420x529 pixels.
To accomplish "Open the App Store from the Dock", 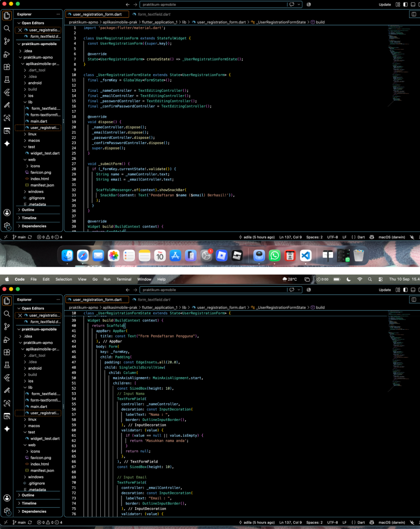I will click(x=175, y=256).
